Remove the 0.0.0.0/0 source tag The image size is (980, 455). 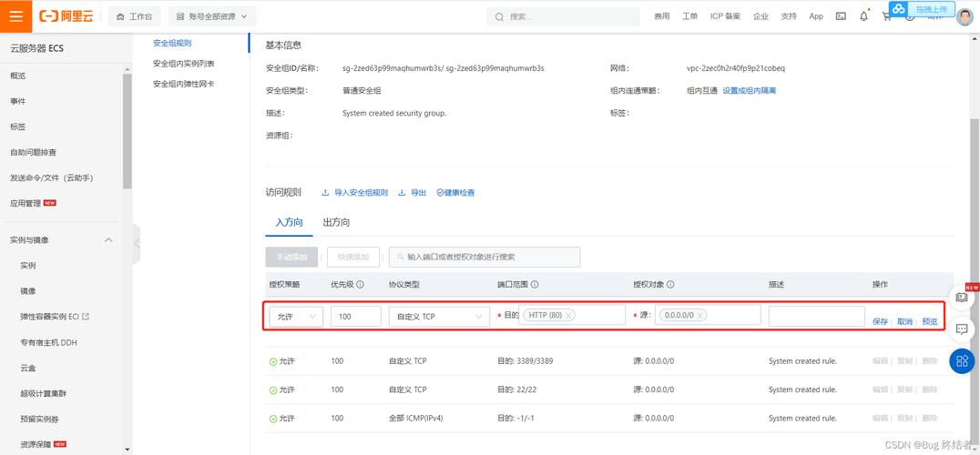[700, 316]
